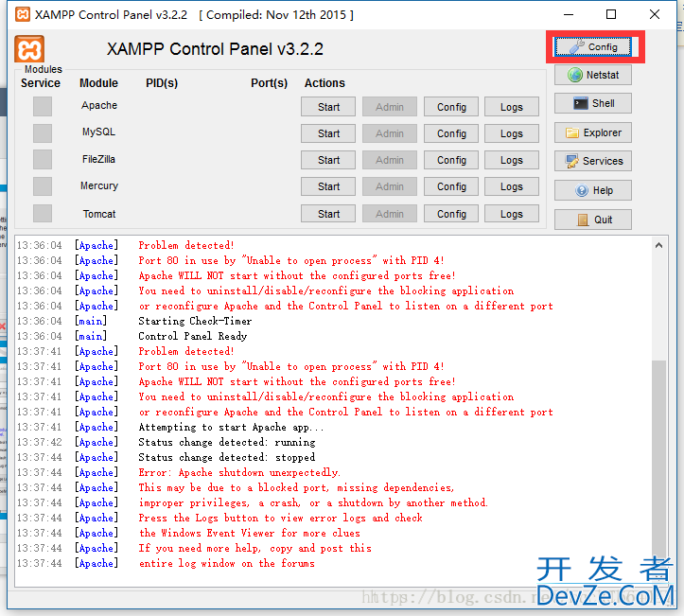This screenshot has height=616, width=684.
Task: Click the title bar XAMPP window icon
Action: click(x=21, y=15)
